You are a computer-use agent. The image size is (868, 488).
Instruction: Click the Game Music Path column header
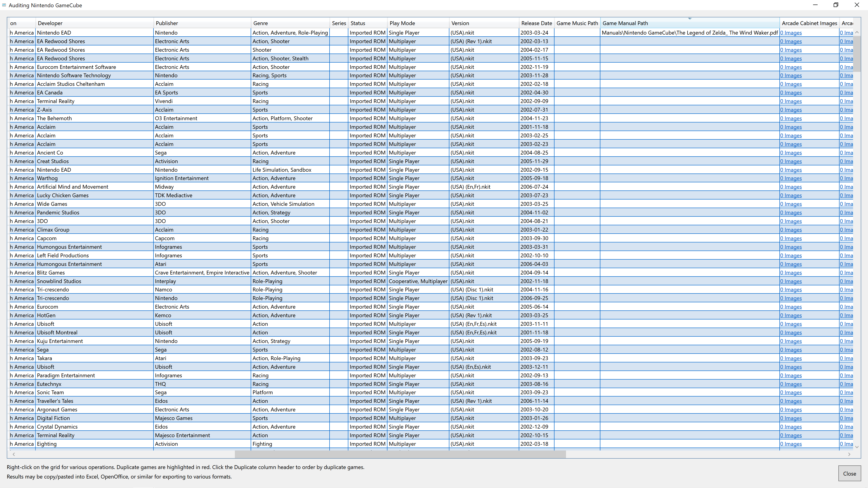tap(577, 23)
